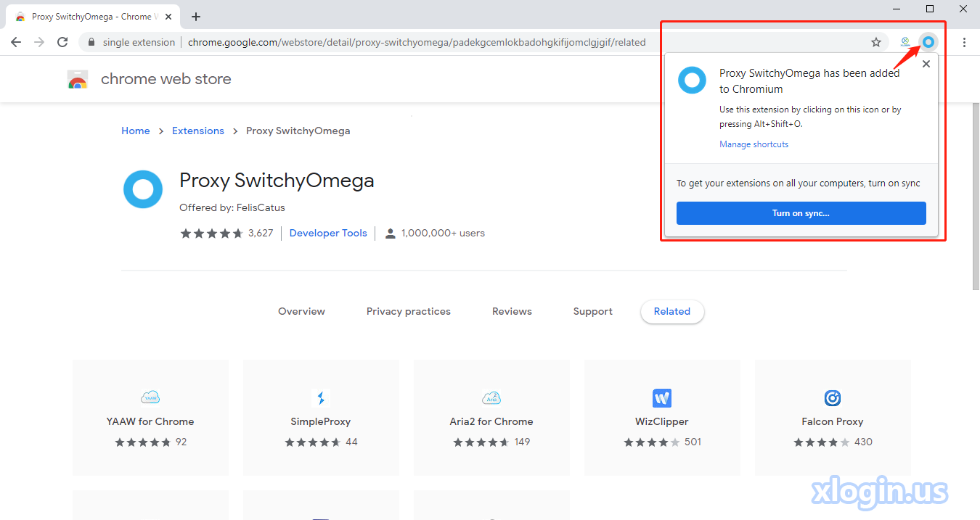Close the Chromium window

(x=963, y=9)
